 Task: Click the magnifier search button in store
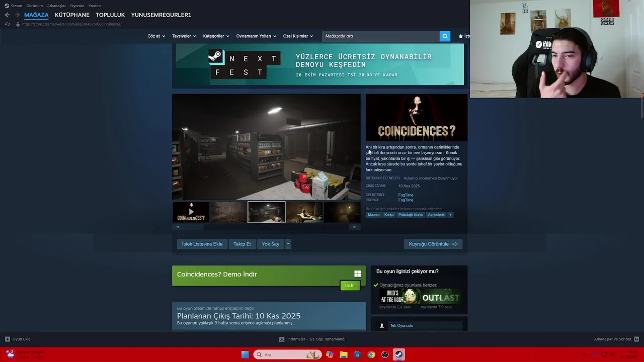(445, 36)
